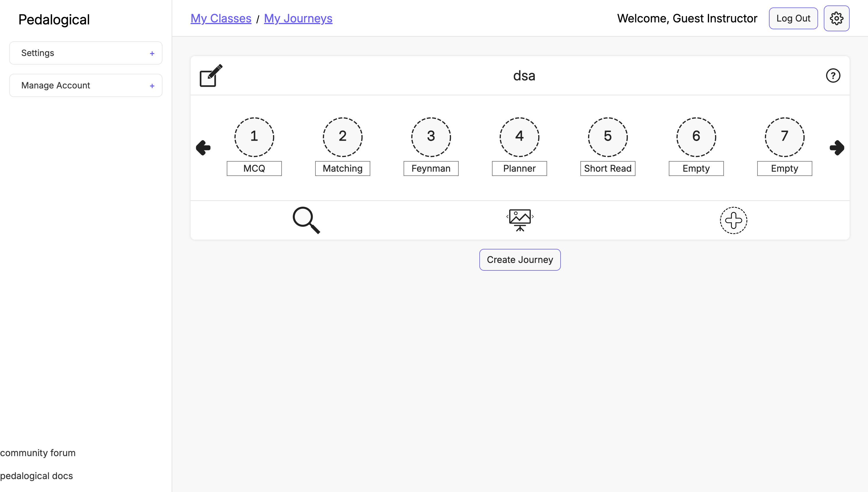Screen dimensions: 868x492
Task: Click the dashed plus add-step icon
Action: (733, 220)
